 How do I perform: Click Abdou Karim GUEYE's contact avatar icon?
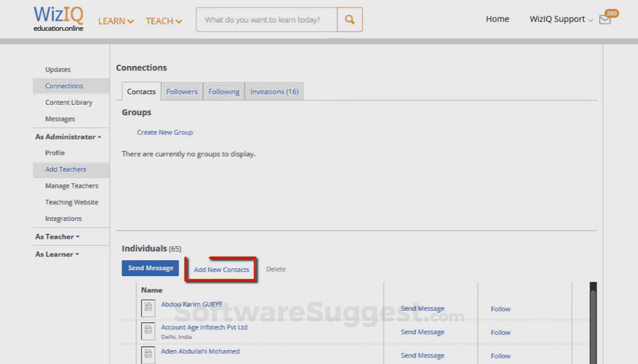tap(148, 308)
